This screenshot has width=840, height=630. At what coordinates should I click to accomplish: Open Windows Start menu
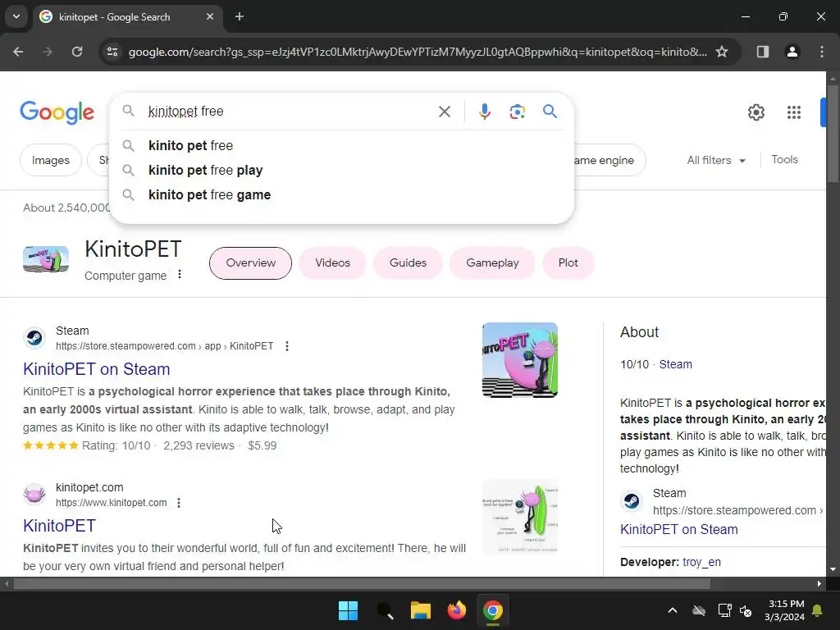[348, 610]
